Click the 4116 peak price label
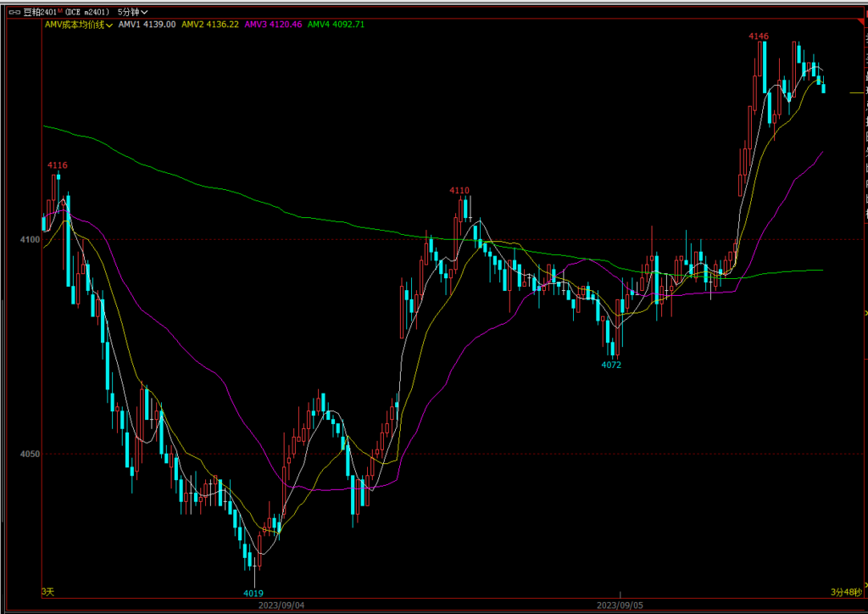 point(58,165)
